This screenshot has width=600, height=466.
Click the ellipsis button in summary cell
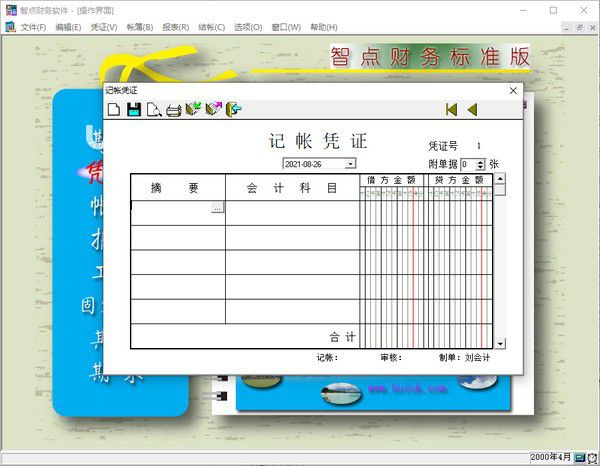pos(217,207)
